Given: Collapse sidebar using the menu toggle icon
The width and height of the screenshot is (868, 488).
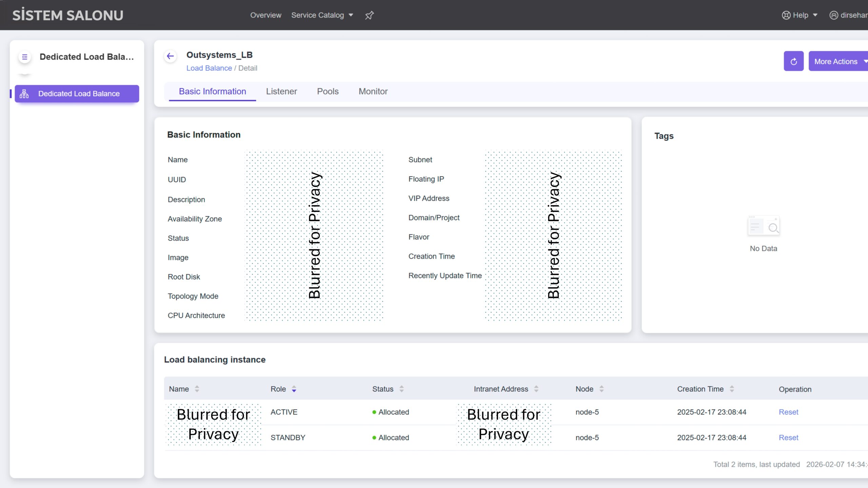Looking at the screenshot, I should click(25, 57).
